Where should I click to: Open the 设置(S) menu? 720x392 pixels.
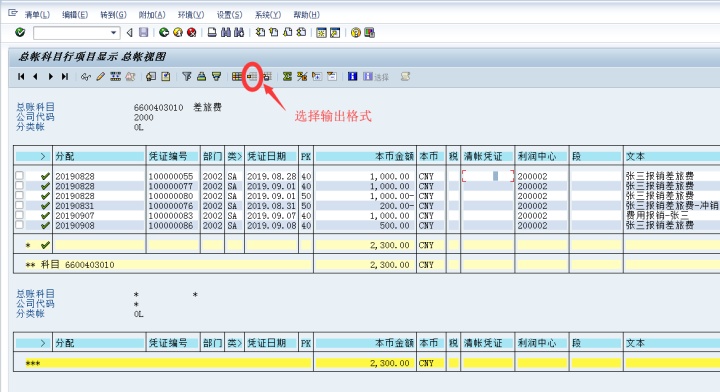(x=229, y=15)
